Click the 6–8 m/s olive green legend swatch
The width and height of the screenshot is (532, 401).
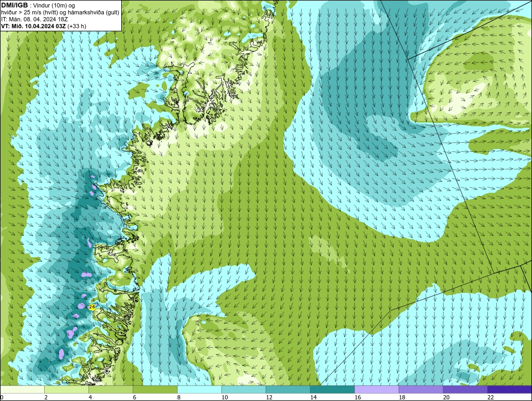pos(155,389)
